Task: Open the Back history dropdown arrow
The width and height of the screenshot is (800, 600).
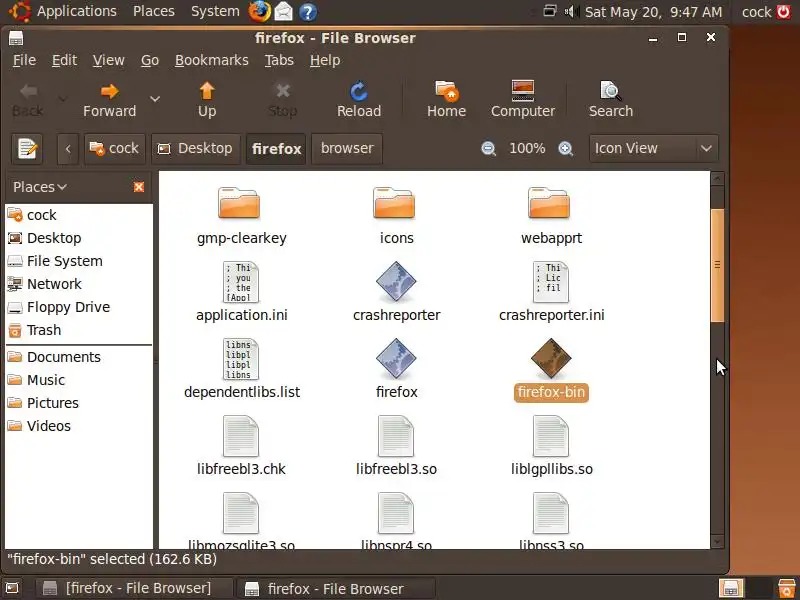Action: 62,99
